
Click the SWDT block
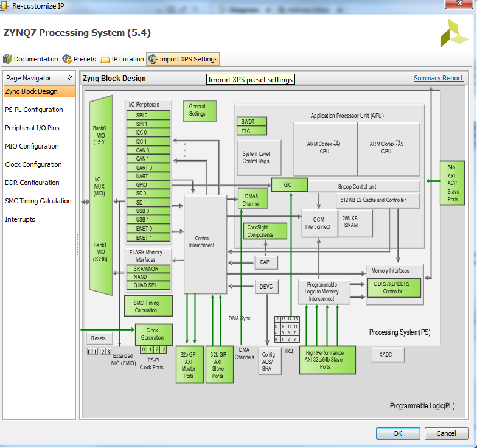(x=252, y=122)
